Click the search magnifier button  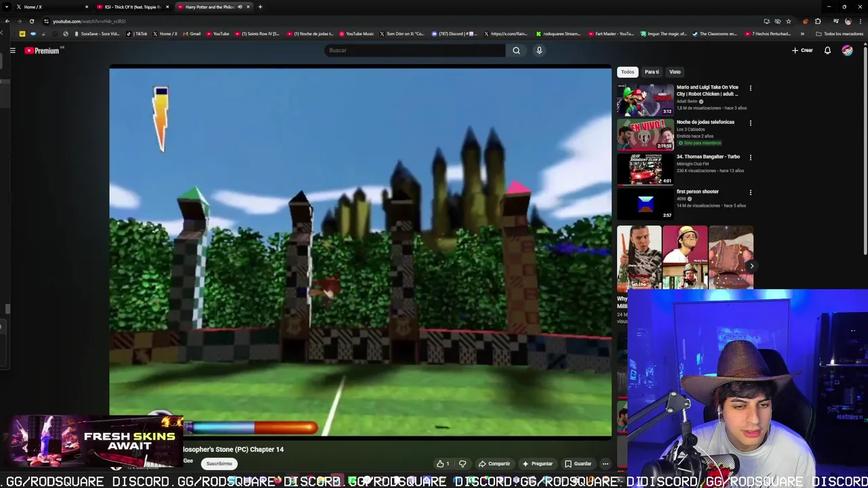(x=516, y=50)
